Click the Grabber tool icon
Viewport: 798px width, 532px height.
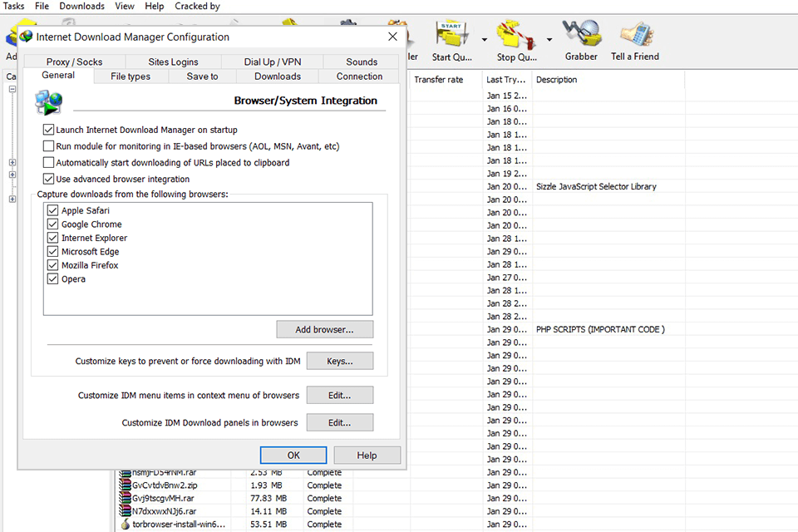pos(581,32)
